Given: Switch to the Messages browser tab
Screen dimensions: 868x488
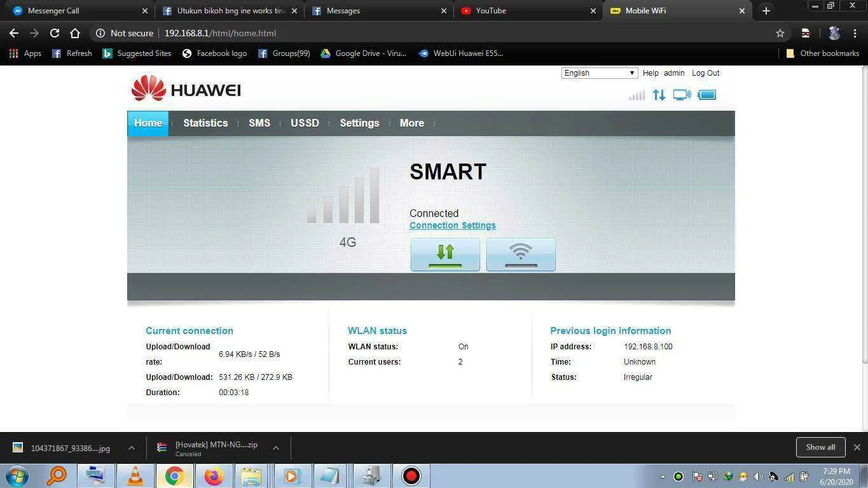Looking at the screenshot, I should 379,11.
